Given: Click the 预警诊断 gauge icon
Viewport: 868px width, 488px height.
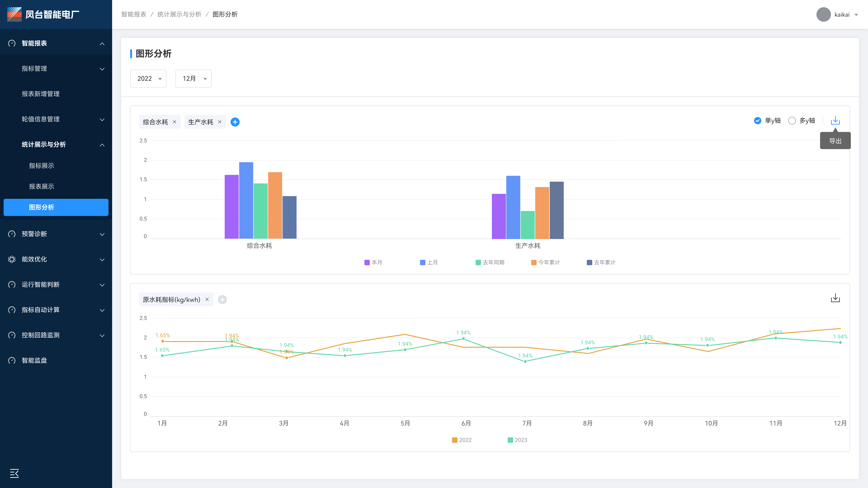Looking at the screenshot, I should (x=12, y=234).
